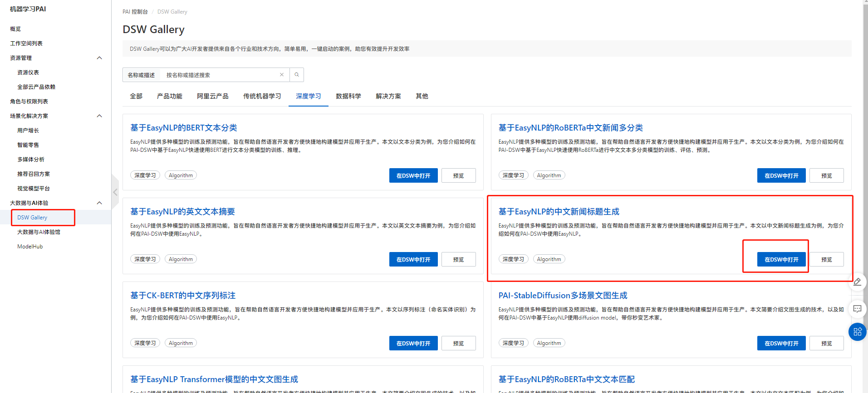Preview the CK-BERT中文序列标注 case
This screenshot has height=393, width=868.
point(458,343)
